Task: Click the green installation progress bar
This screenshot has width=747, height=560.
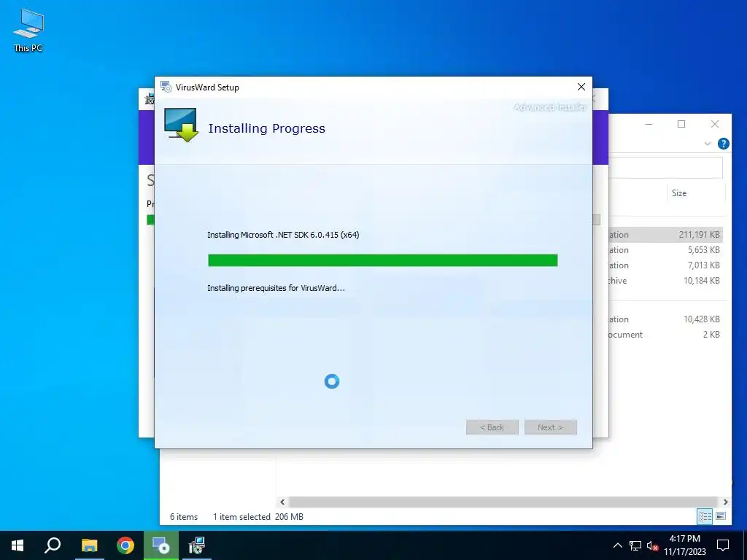Action: (x=382, y=260)
